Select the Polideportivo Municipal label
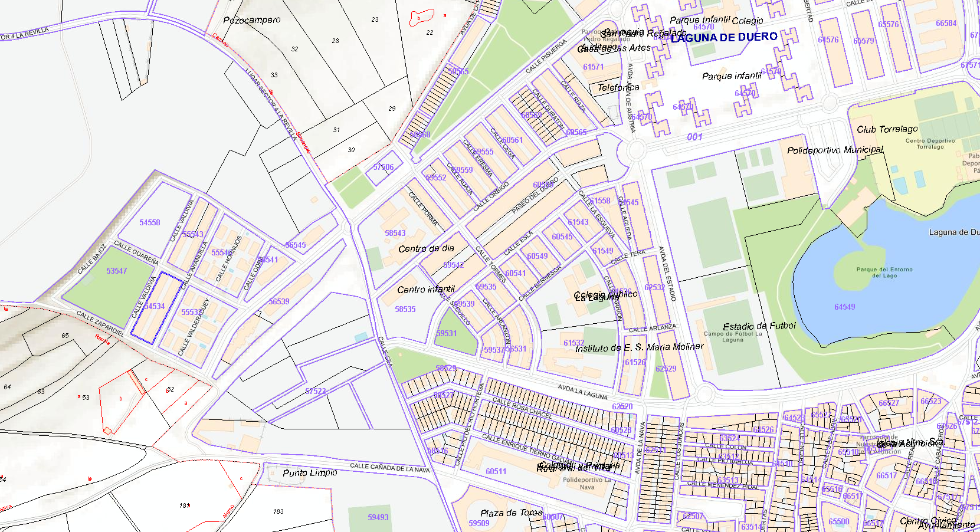 pyautogui.click(x=835, y=150)
